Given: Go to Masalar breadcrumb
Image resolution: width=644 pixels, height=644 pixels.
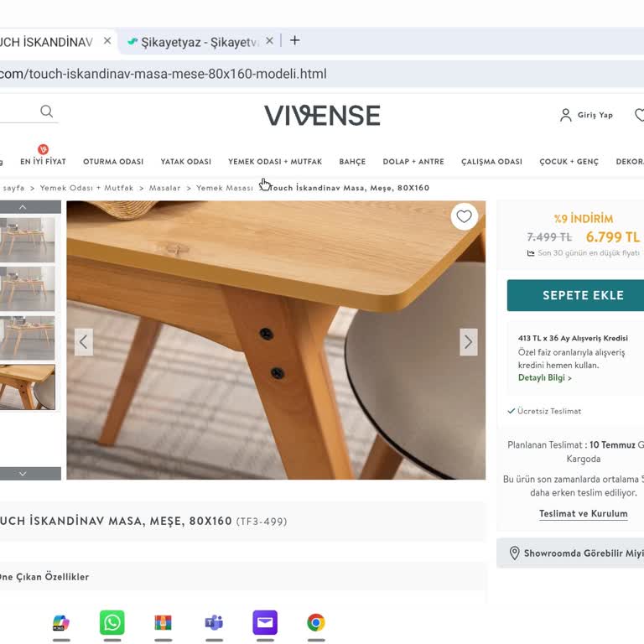Looking at the screenshot, I should pos(164,188).
